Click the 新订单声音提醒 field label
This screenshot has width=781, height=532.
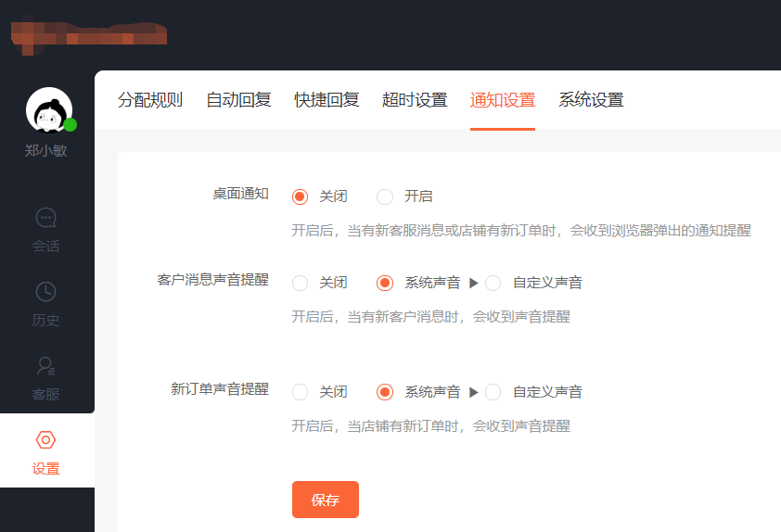coord(220,388)
